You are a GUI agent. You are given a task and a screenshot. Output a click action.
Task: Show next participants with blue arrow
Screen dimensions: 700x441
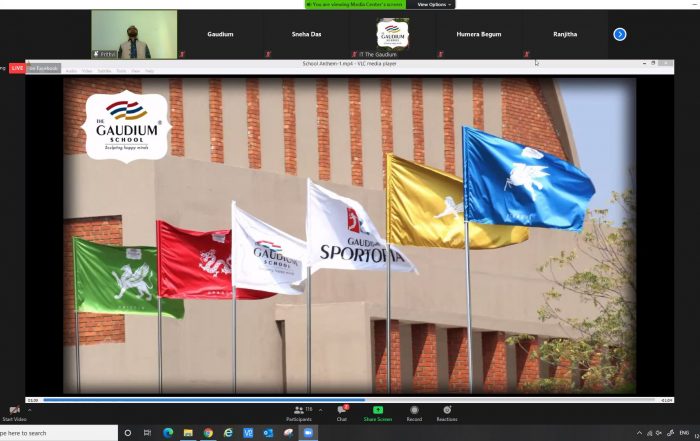620,34
